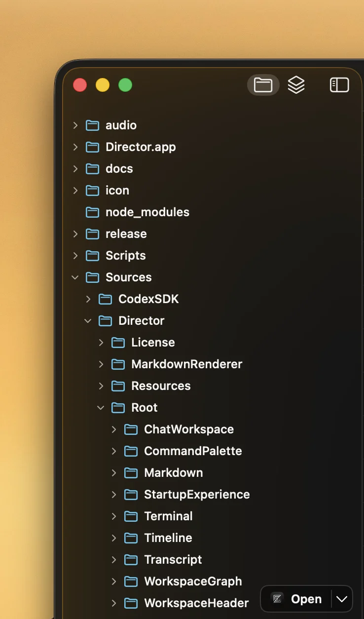Image resolution: width=364 pixels, height=619 pixels.
Task: Expand the Transcript folder chevron
Action: click(114, 560)
